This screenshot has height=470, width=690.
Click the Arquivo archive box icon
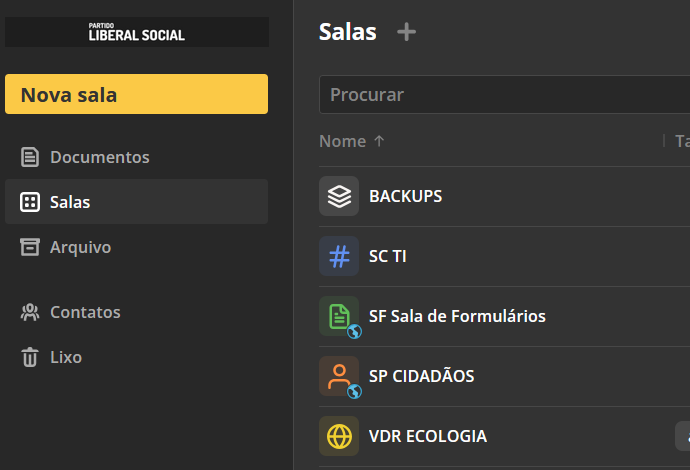[x=30, y=247]
